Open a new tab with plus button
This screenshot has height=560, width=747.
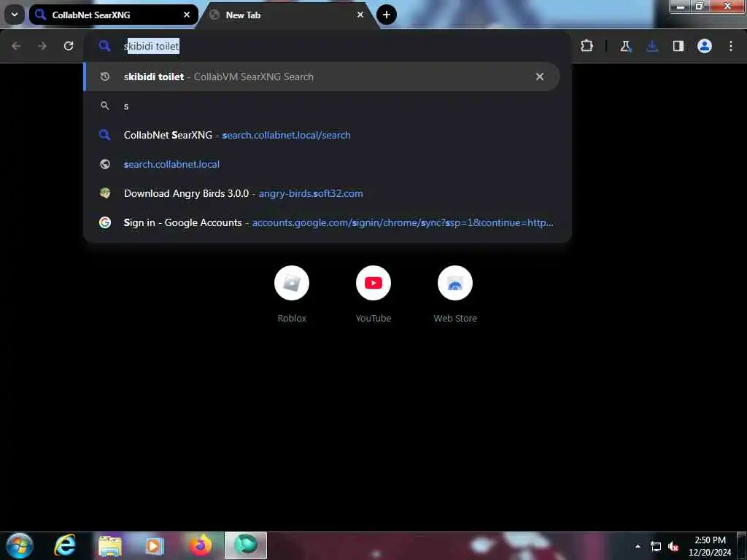tap(387, 15)
